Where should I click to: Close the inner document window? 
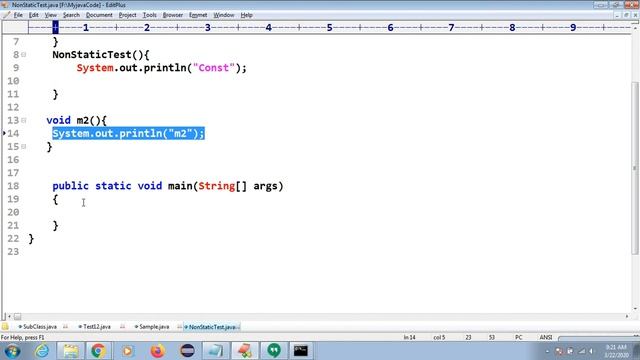[635, 15]
